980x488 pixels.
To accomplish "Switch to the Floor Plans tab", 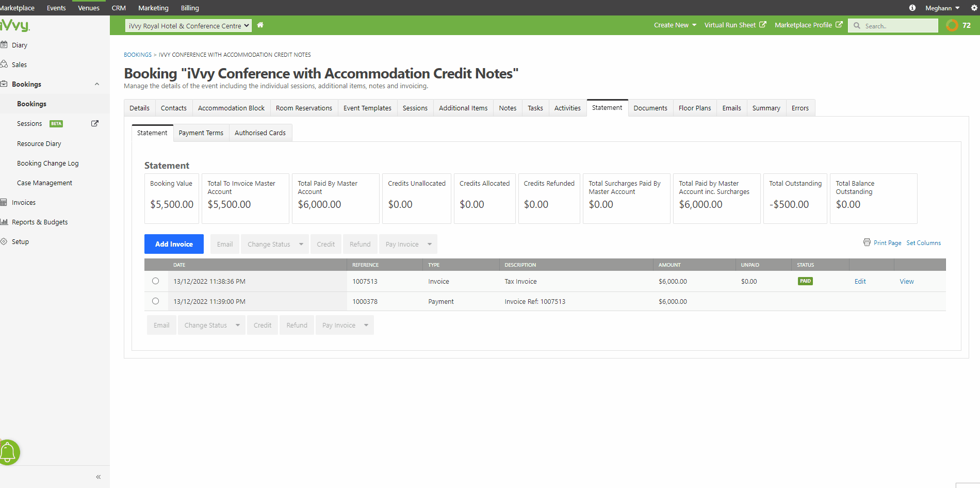I will (x=695, y=108).
